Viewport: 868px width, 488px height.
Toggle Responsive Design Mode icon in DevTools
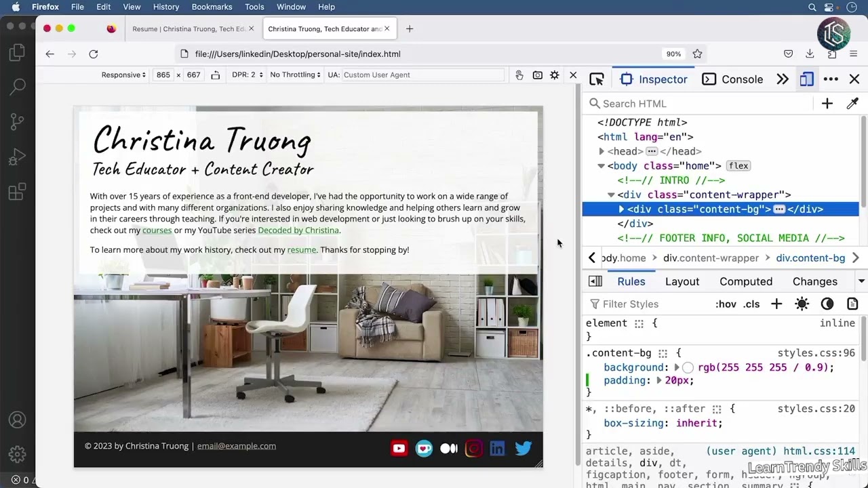[x=806, y=79]
